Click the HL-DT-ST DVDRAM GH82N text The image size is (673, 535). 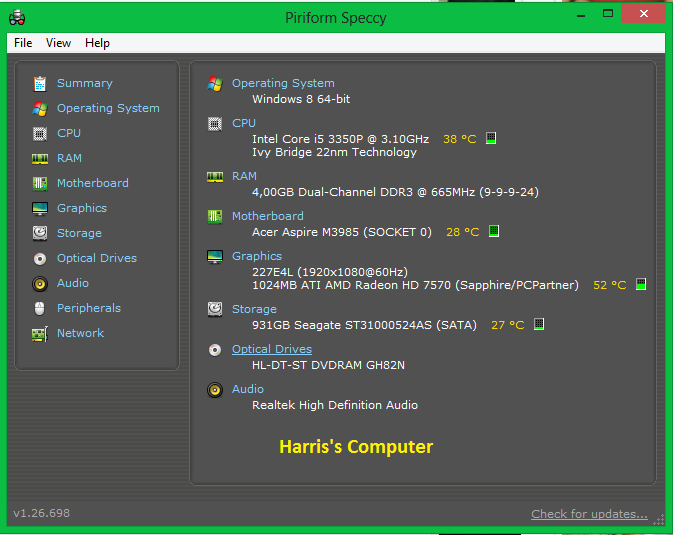328,365
